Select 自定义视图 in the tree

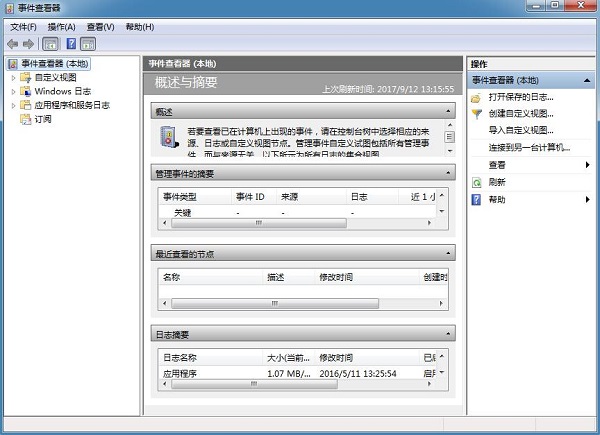pyautogui.click(x=55, y=78)
